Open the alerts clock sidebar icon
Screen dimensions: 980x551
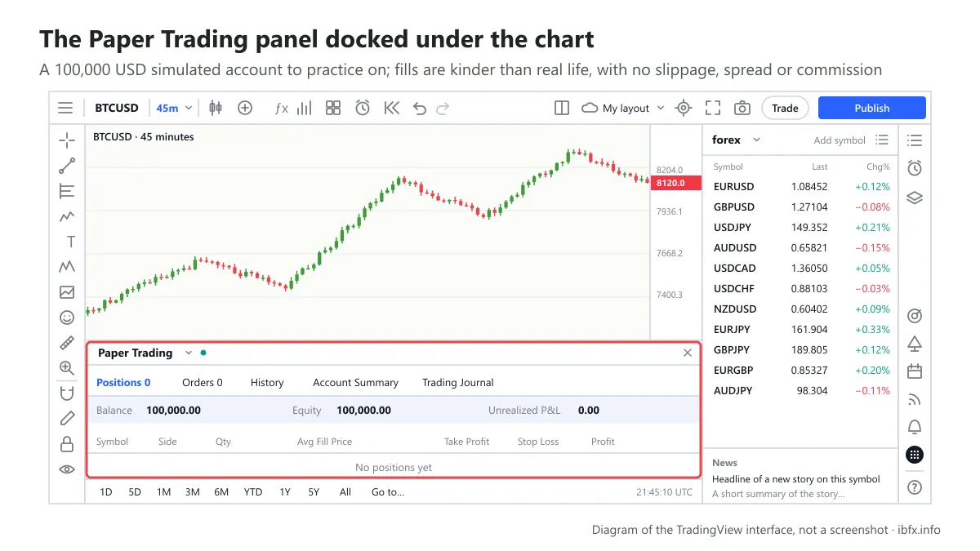[x=915, y=168]
